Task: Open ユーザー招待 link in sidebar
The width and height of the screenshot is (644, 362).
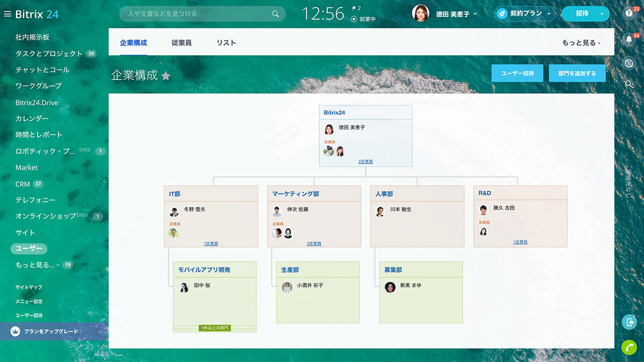Action: click(x=29, y=315)
